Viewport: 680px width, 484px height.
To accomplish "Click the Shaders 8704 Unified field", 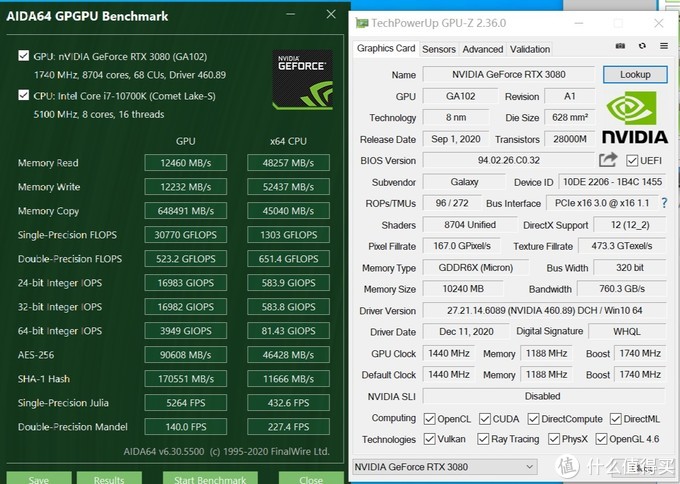I will tap(470, 225).
